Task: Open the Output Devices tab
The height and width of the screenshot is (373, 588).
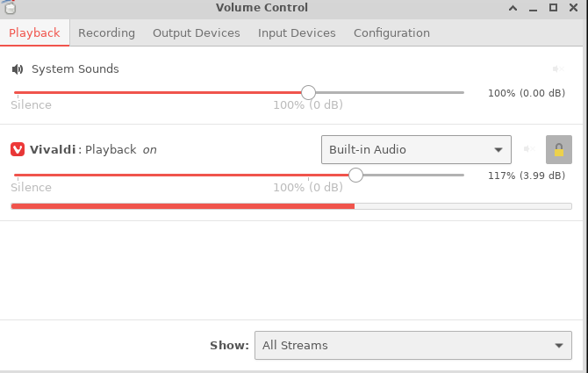Action: click(196, 33)
